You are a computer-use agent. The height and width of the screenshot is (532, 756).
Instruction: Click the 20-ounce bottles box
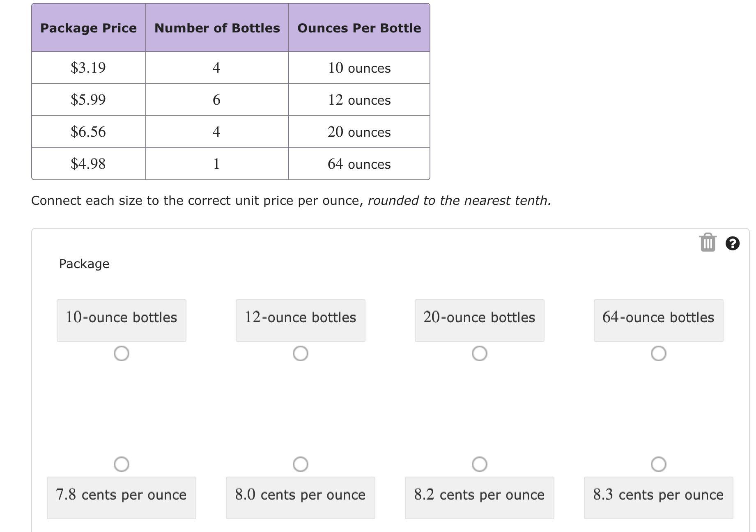(x=480, y=320)
